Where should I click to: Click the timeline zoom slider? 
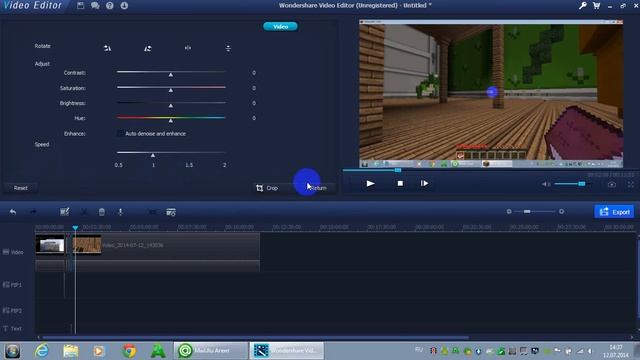(535, 211)
